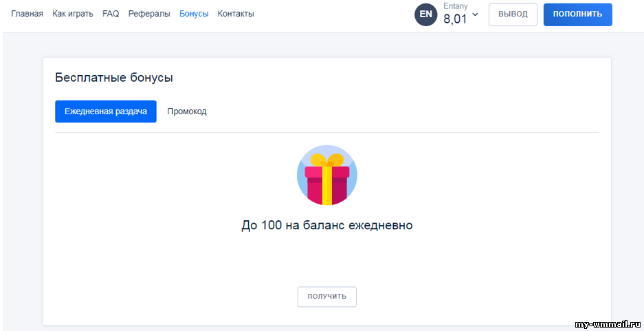Switch to the Промокод tab
The width and height of the screenshot is (644, 331).
point(187,111)
